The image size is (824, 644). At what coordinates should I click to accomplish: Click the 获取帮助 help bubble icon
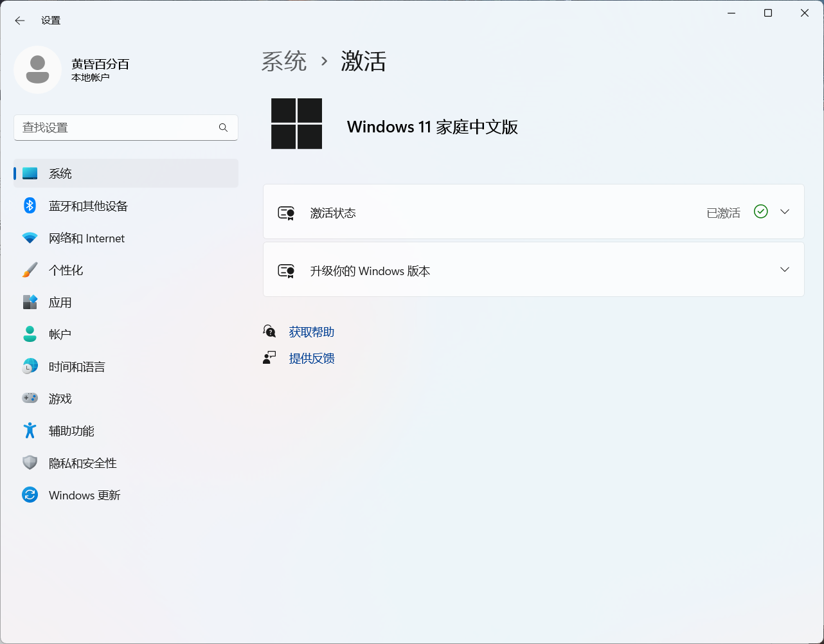(x=270, y=332)
